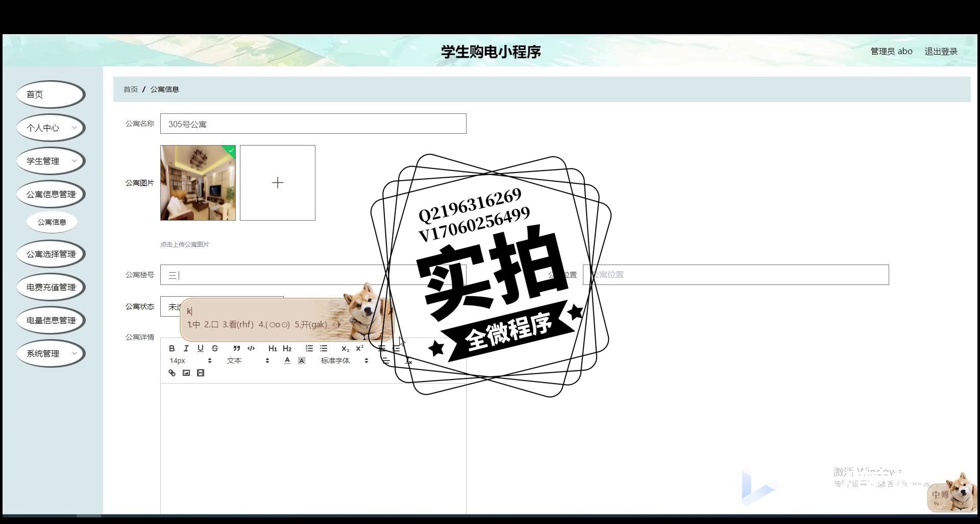This screenshot has height=524, width=980.
Task: Click the 管理员 abo account label
Action: [891, 51]
